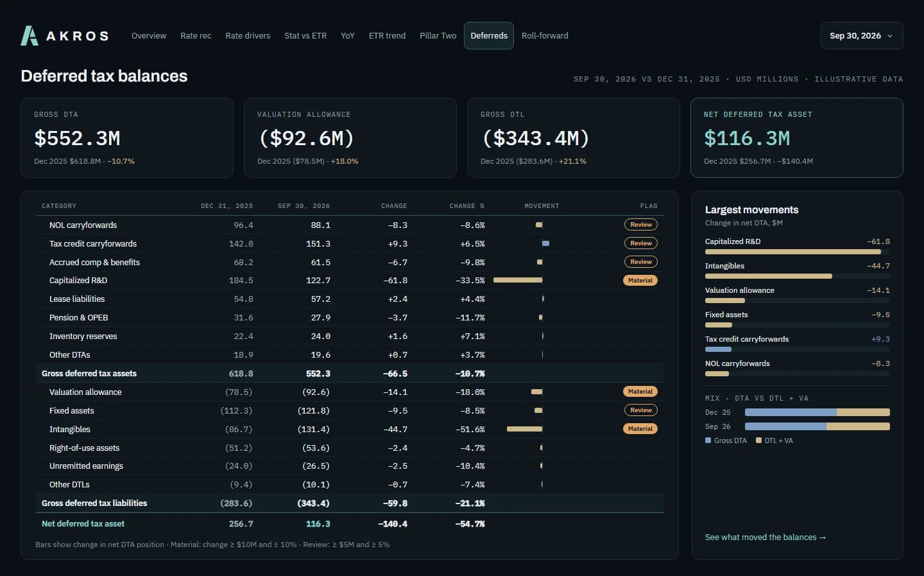Follow the 'See what moved the balances' link
The width and height of the screenshot is (924, 576).
tap(766, 537)
